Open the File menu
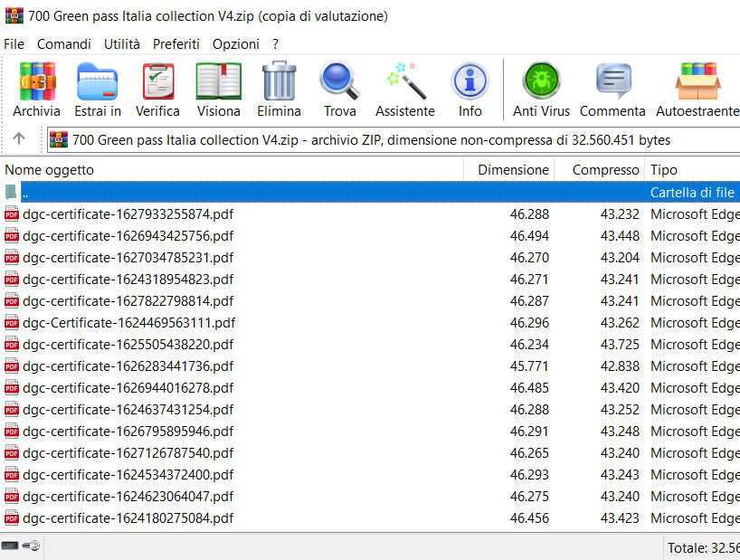Image resolution: width=740 pixels, height=560 pixels. tap(14, 43)
